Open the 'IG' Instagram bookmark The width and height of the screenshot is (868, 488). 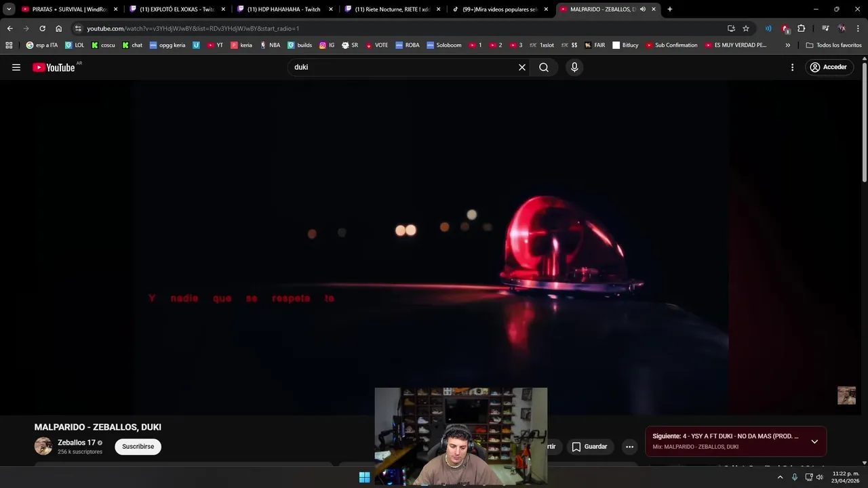point(327,45)
